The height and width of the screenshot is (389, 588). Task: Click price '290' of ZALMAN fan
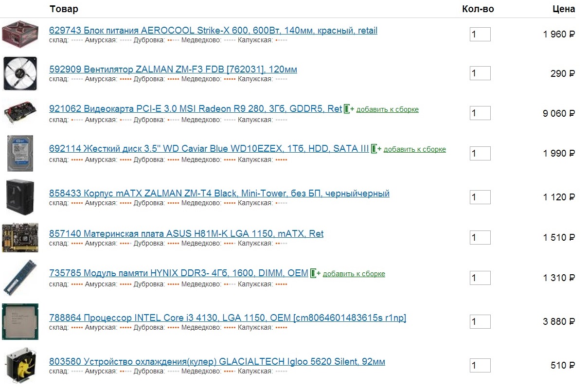563,73
